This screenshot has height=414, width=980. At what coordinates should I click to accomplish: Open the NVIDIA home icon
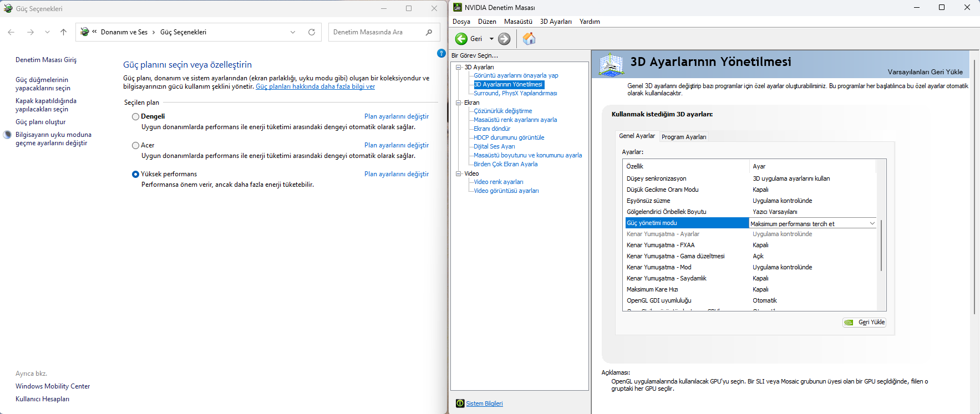pyautogui.click(x=529, y=38)
